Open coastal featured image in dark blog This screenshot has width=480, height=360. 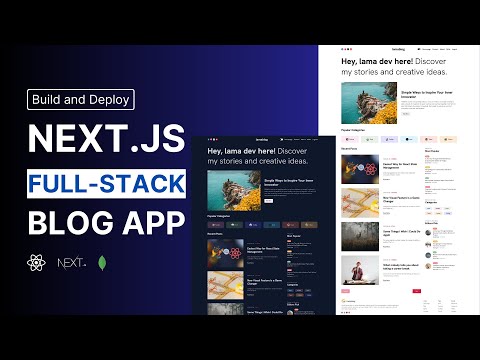234,190
